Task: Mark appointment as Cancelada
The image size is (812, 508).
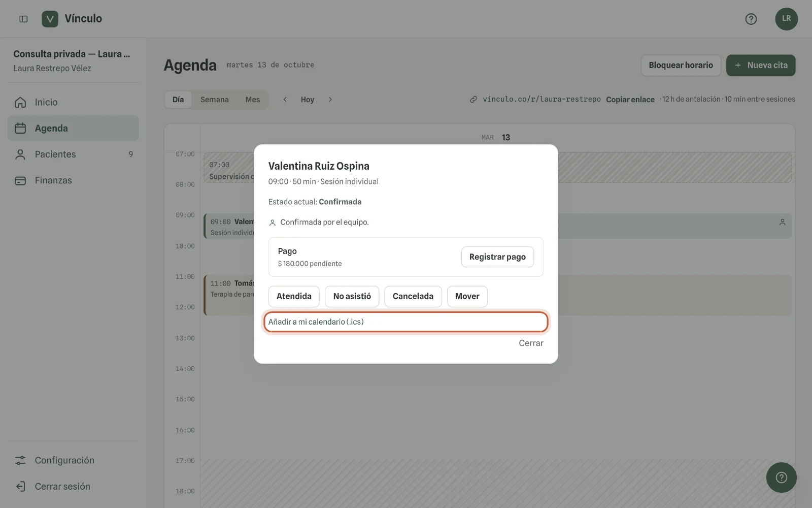Action: (413, 297)
